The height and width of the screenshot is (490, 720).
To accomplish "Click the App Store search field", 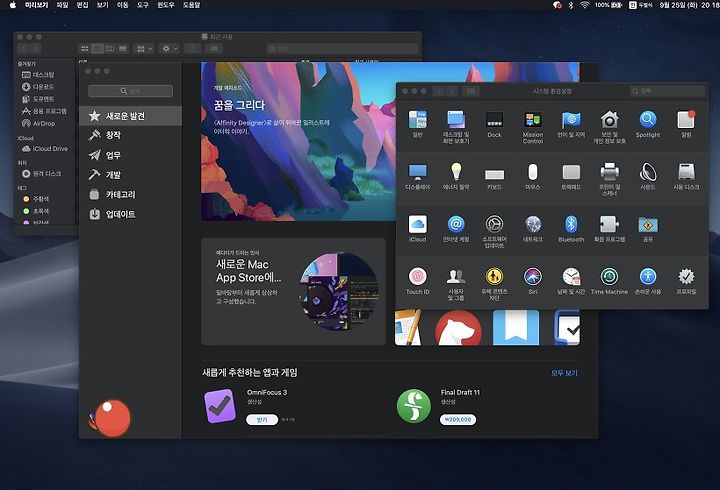I will pyautogui.click(x=130, y=91).
